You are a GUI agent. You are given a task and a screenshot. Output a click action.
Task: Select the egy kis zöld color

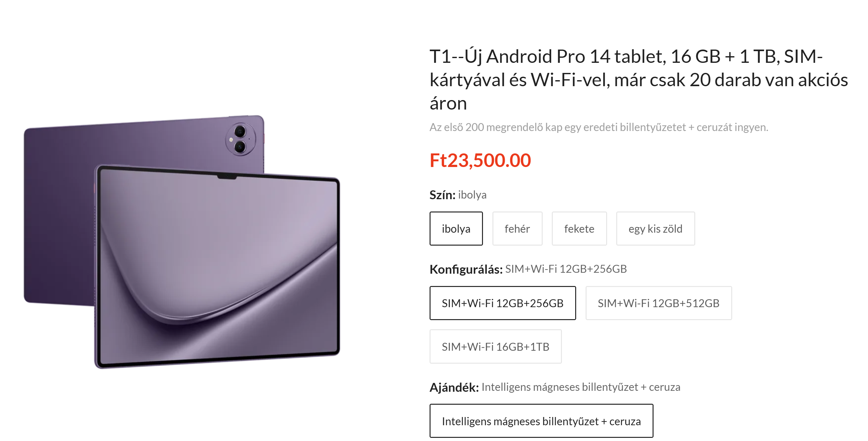(655, 229)
